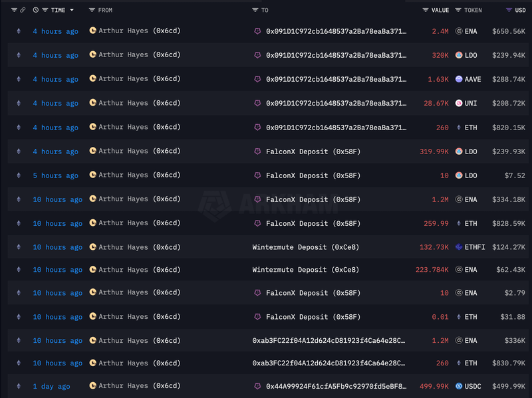Click the chain link icon in header
This screenshot has height=398, width=532.
(23, 11)
